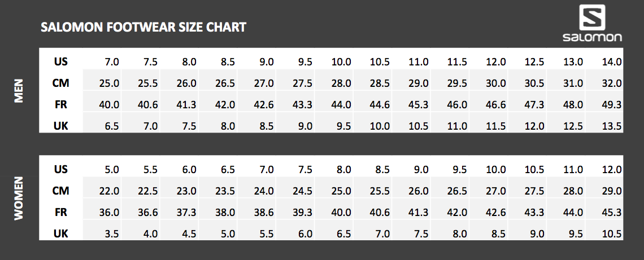This screenshot has height=260, width=644.
Task: Click the UK row header in Men's table
Action: 61,126
